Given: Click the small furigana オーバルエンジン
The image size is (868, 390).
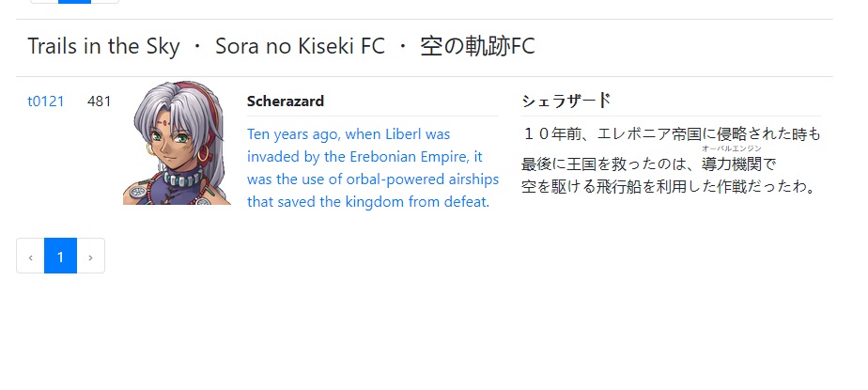Looking at the screenshot, I should pyautogui.click(x=731, y=148).
